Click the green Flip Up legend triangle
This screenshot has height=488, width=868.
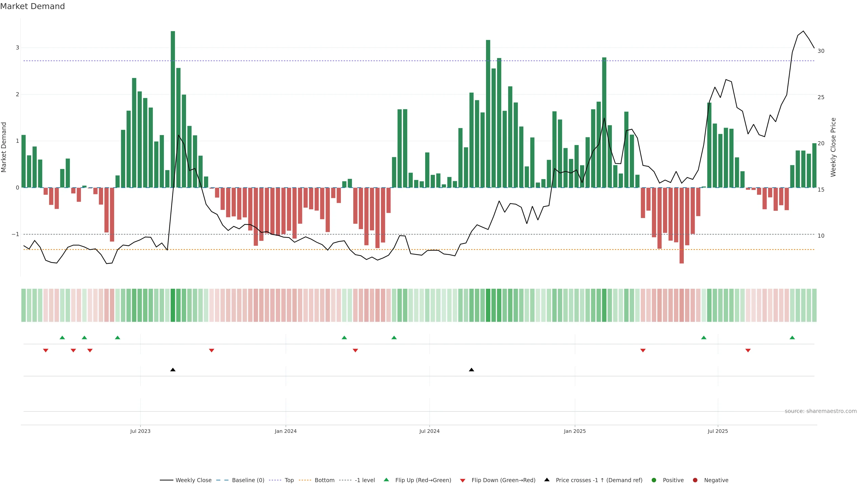tap(386, 480)
